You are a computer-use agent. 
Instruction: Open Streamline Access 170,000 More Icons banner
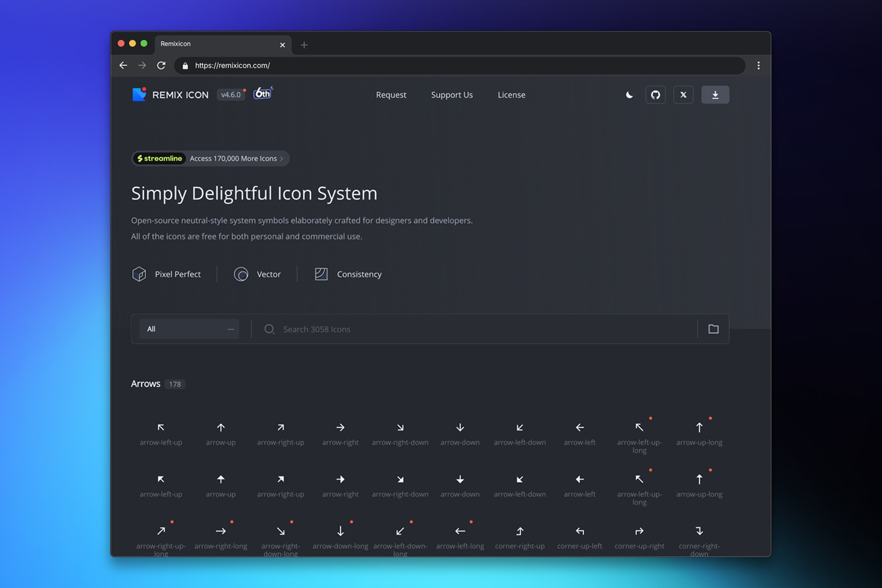tap(211, 159)
